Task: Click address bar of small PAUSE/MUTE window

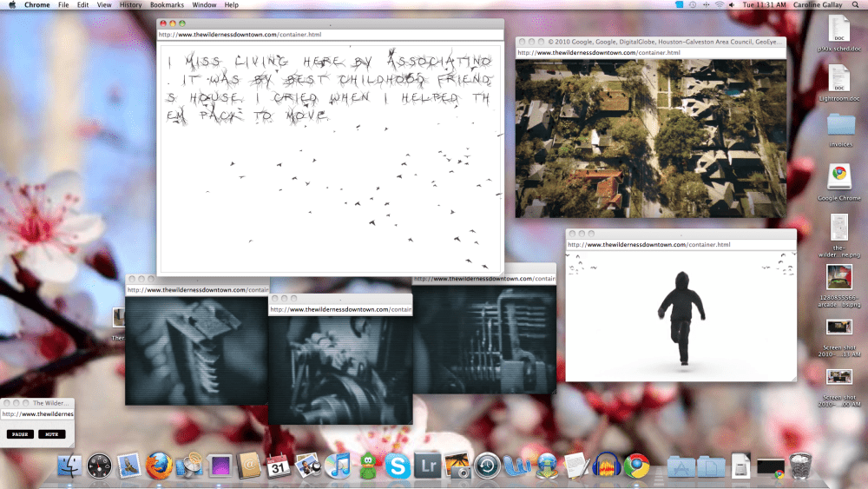Action: tap(37, 413)
